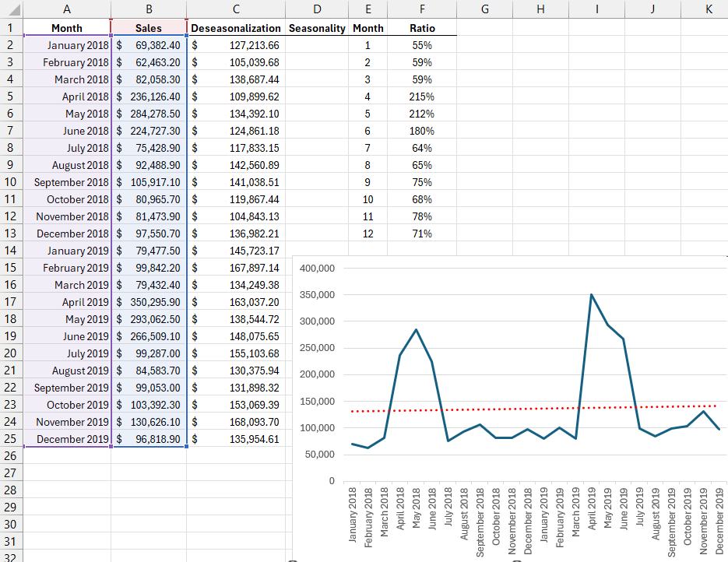The height and width of the screenshot is (562, 728).
Task: Select column K header
Action: coord(708,9)
